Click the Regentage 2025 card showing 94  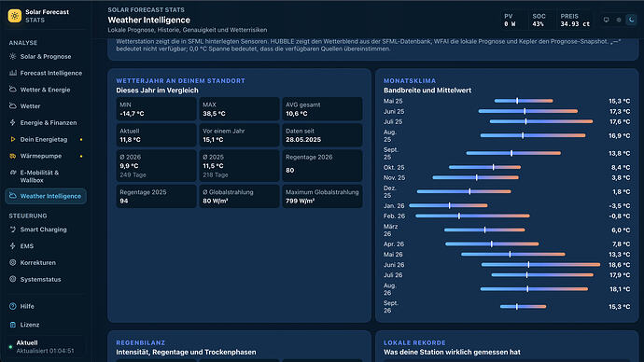coord(156,196)
